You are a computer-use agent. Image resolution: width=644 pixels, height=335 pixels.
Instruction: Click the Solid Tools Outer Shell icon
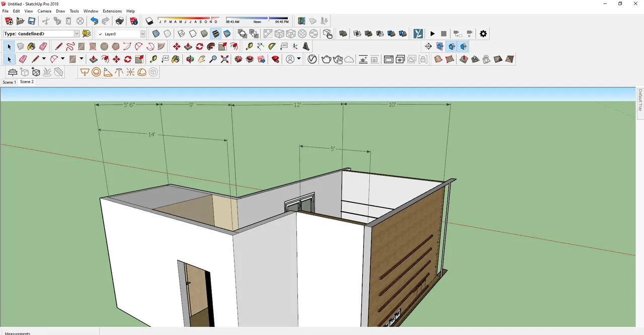[343, 34]
